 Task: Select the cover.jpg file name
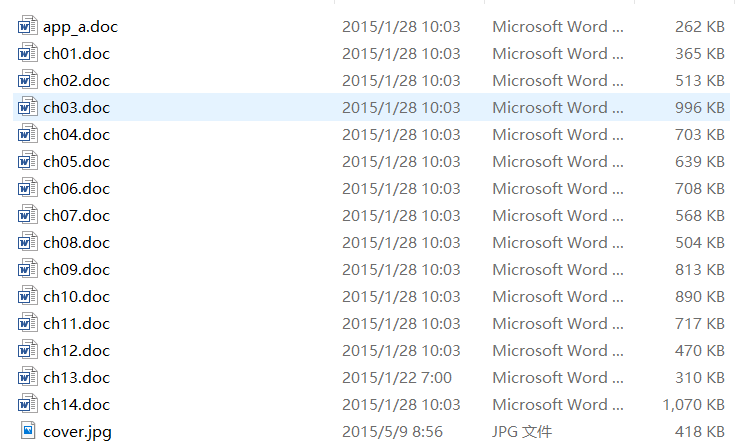(x=77, y=432)
